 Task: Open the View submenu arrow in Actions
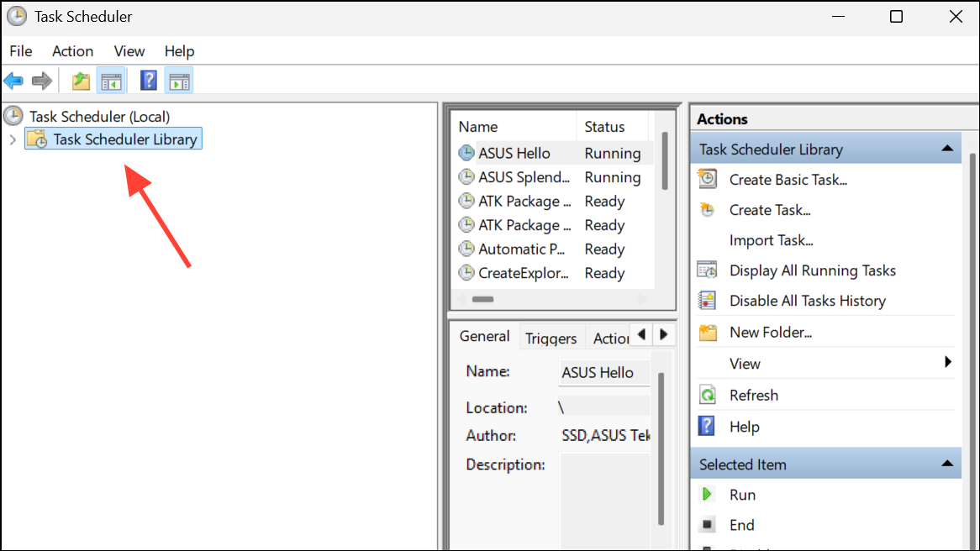(948, 362)
